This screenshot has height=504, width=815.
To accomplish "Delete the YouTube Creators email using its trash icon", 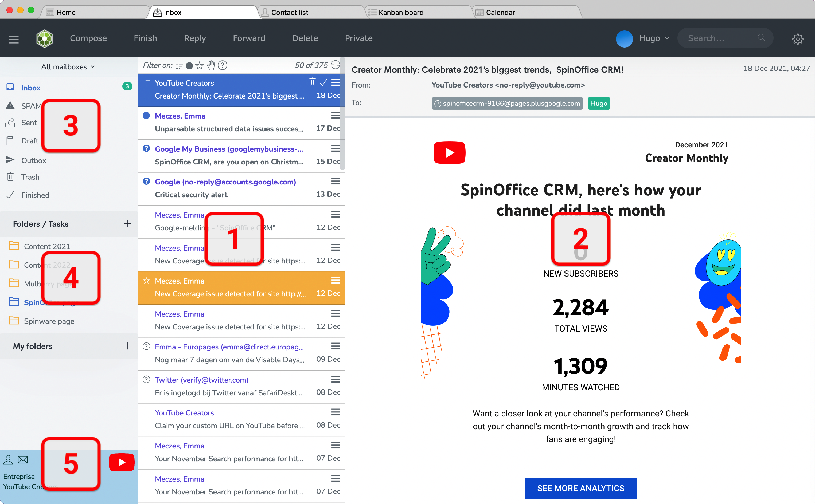I will [x=313, y=82].
